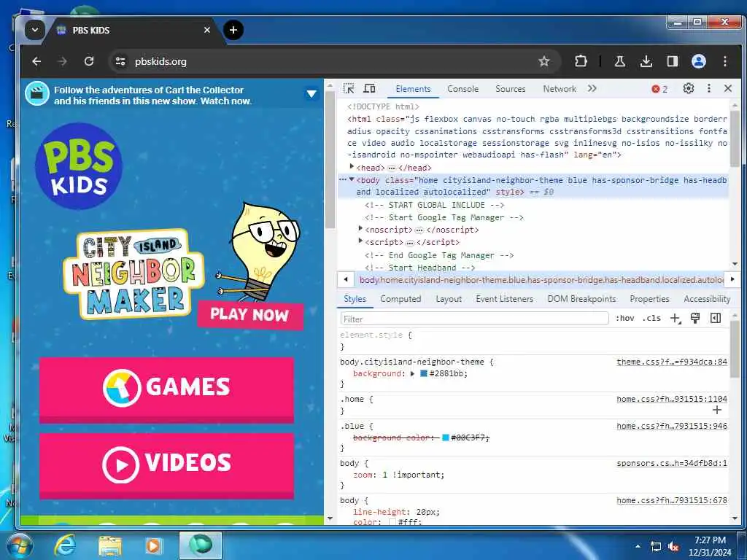Image resolution: width=747 pixels, height=560 pixels.
Task: Open the Properties pane tab
Action: point(649,299)
